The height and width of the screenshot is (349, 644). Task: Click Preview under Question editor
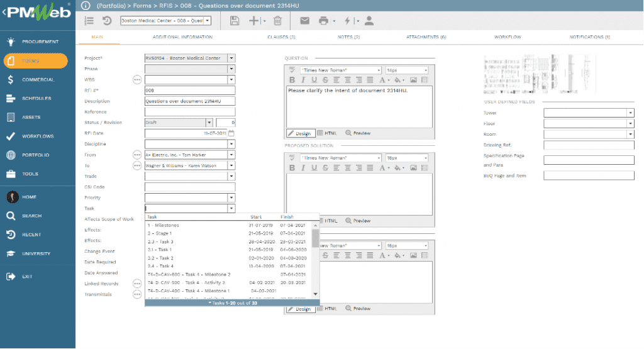tap(358, 133)
